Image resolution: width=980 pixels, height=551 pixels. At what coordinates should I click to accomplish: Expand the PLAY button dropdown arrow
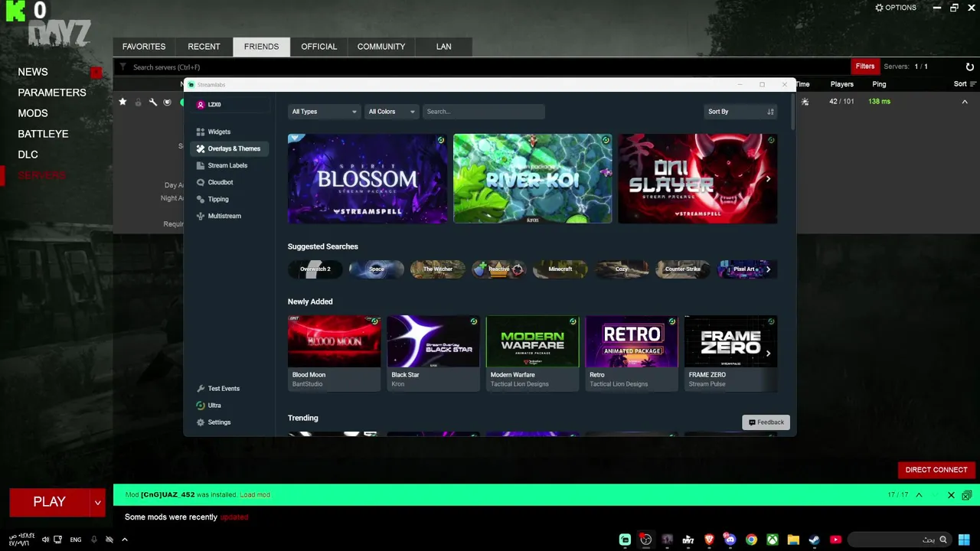pyautogui.click(x=97, y=503)
